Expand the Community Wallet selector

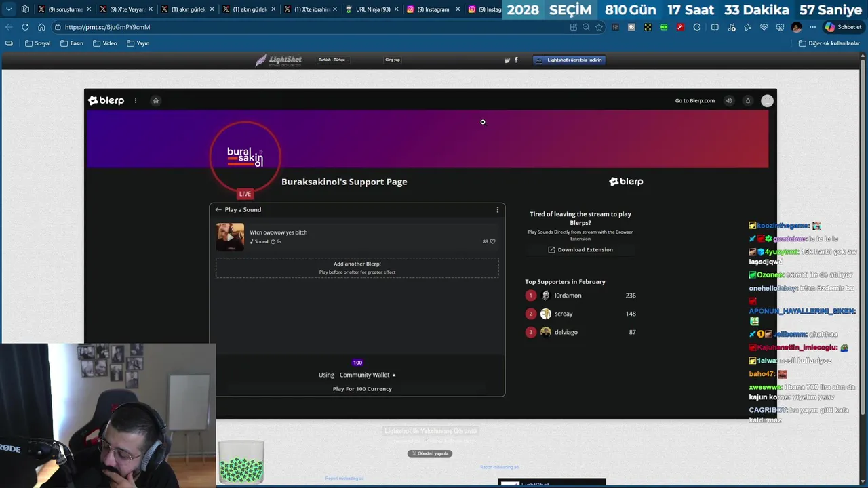(x=368, y=375)
